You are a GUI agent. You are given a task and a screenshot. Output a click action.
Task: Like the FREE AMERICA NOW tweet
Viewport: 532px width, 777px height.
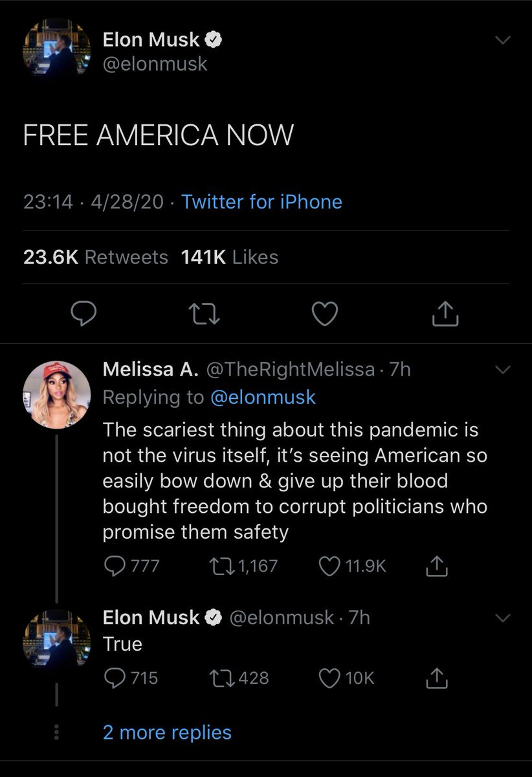[x=325, y=314]
